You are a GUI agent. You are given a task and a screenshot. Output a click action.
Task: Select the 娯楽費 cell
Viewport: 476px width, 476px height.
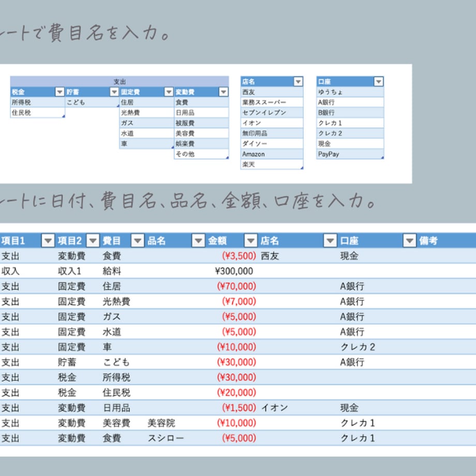coord(201,144)
